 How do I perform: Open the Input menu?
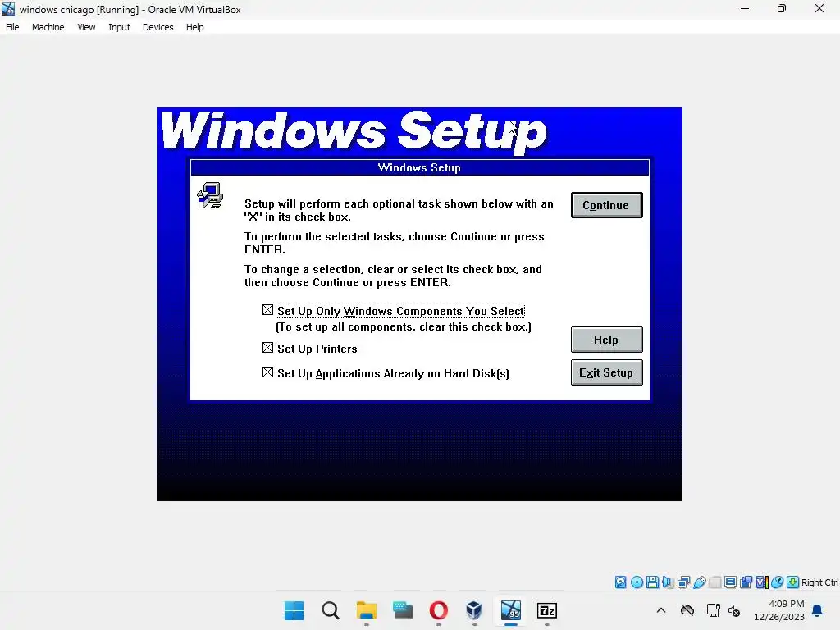point(119,27)
